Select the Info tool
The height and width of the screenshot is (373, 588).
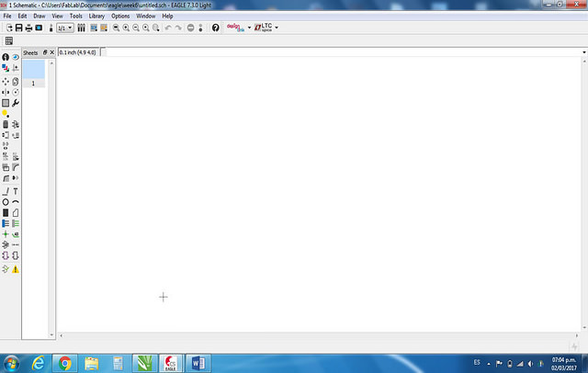(x=6, y=57)
